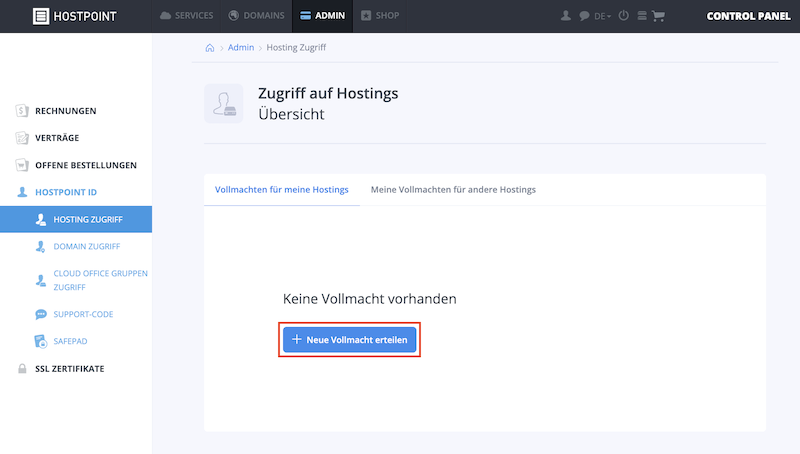800x454 pixels.
Task: Click the Hostpoint ID person icon
Action: tap(22, 192)
